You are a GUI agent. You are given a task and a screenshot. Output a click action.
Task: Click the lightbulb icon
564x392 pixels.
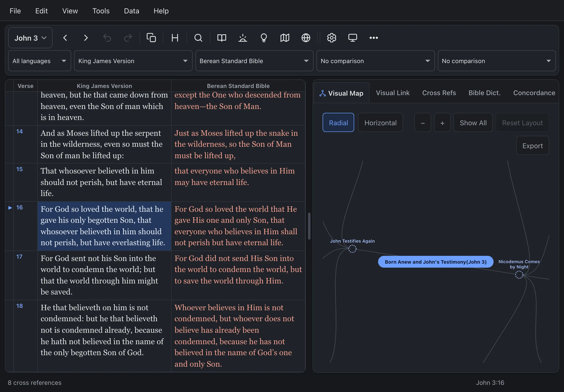point(264,38)
